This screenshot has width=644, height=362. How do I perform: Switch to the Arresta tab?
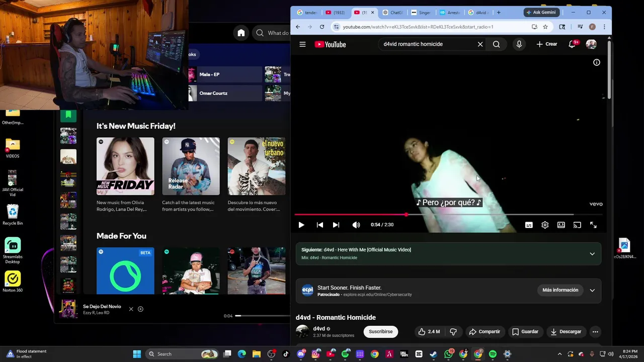(449, 12)
